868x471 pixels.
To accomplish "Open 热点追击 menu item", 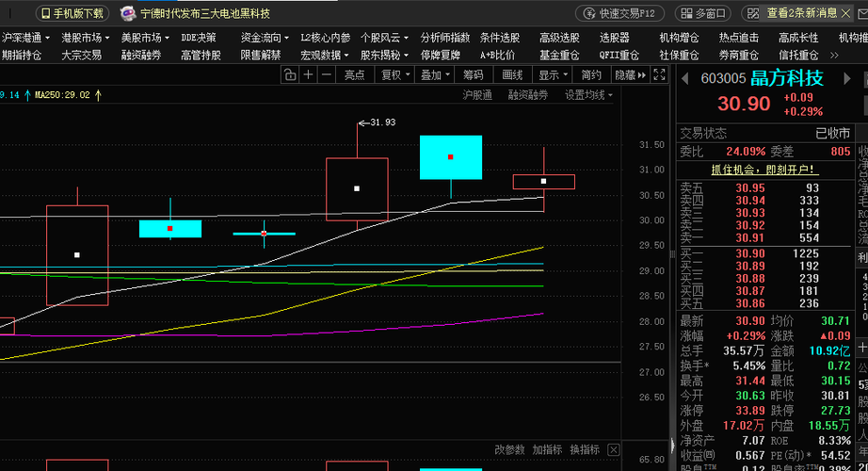I will coord(739,38).
